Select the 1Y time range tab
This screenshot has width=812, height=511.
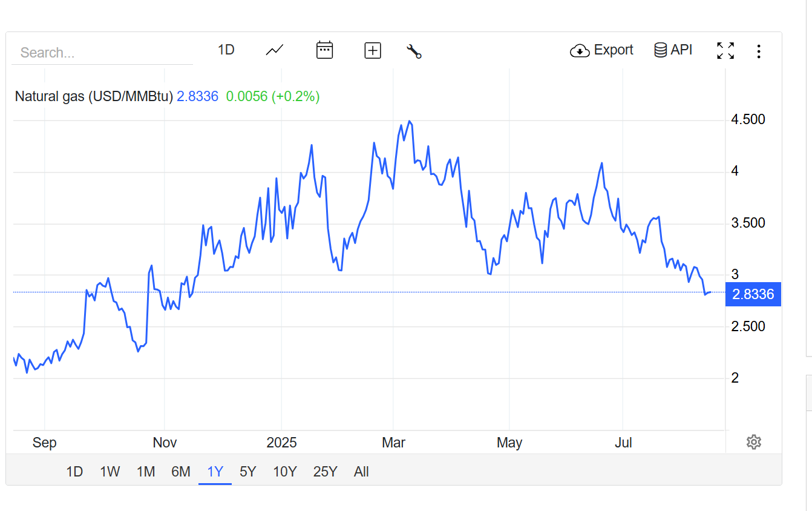(215, 472)
